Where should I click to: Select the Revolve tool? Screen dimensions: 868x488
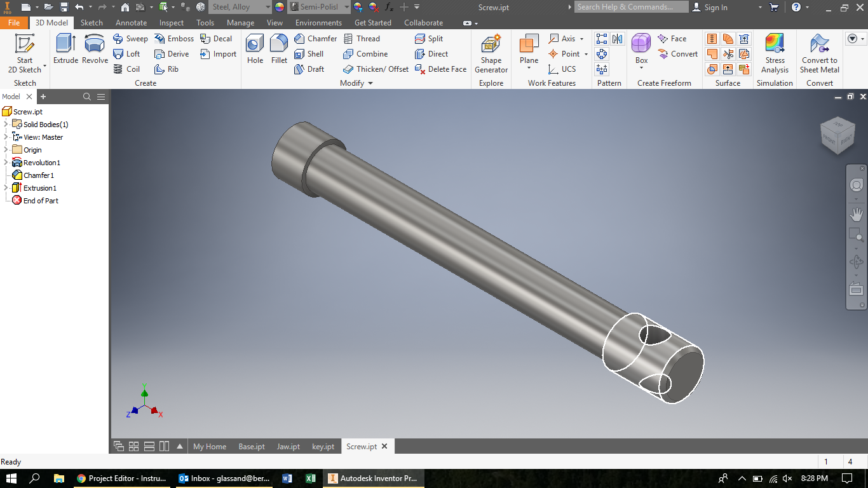tap(95, 50)
